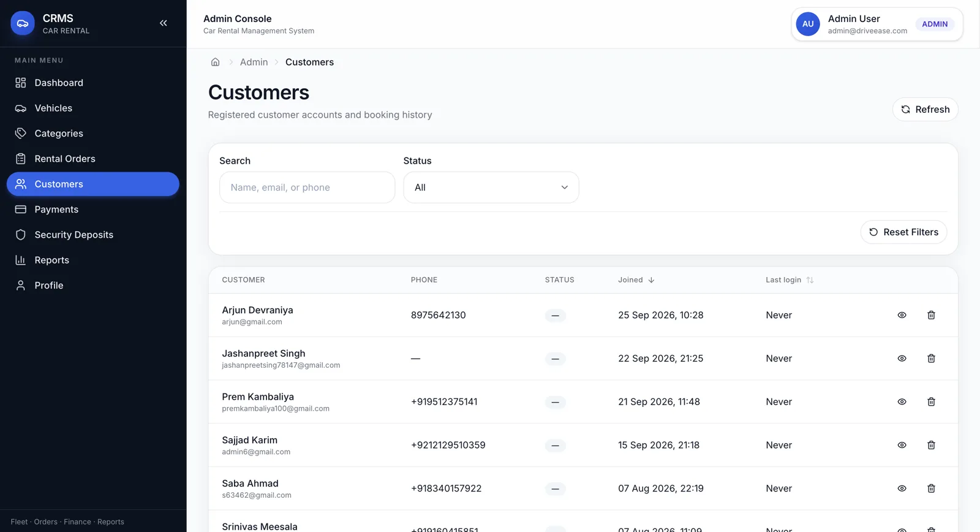This screenshot has width=980, height=532.
Task: Go to Reports in sidebar
Action: point(93,260)
